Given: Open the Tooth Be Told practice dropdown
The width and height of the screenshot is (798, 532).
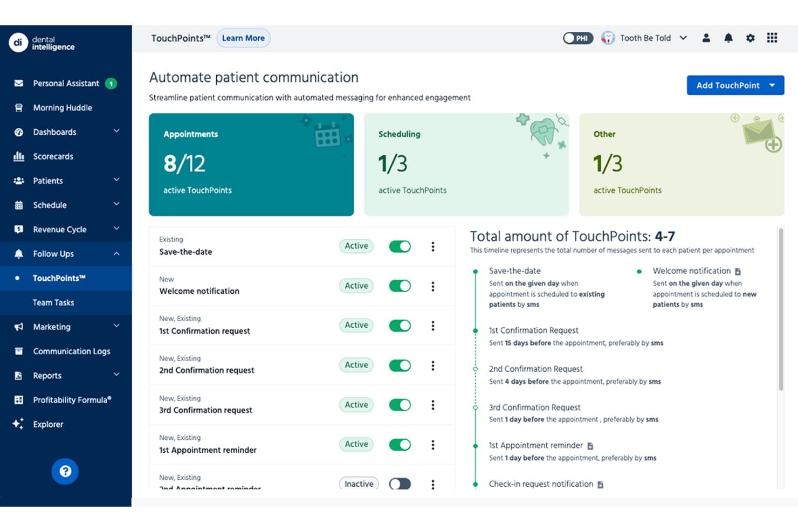Looking at the screenshot, I should pyautogui.click(x=644, y=38).
